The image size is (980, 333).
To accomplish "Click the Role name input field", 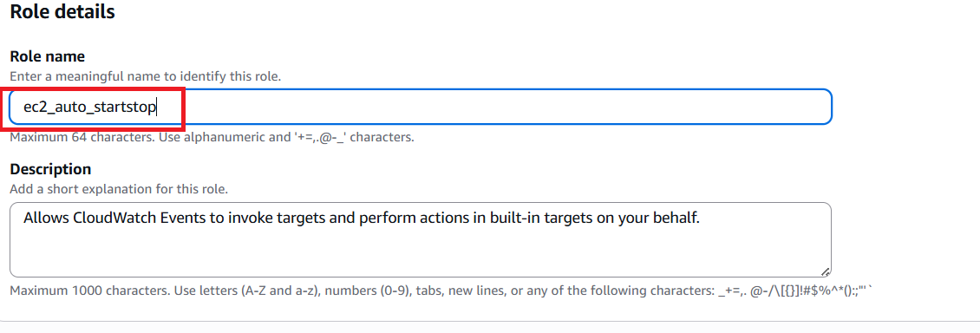I will 421,107.
